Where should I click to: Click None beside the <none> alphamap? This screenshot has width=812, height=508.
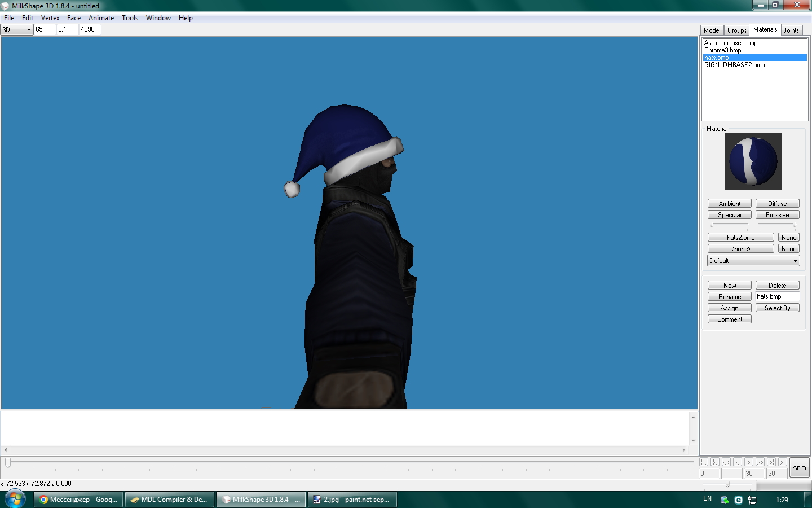(789, 249)
